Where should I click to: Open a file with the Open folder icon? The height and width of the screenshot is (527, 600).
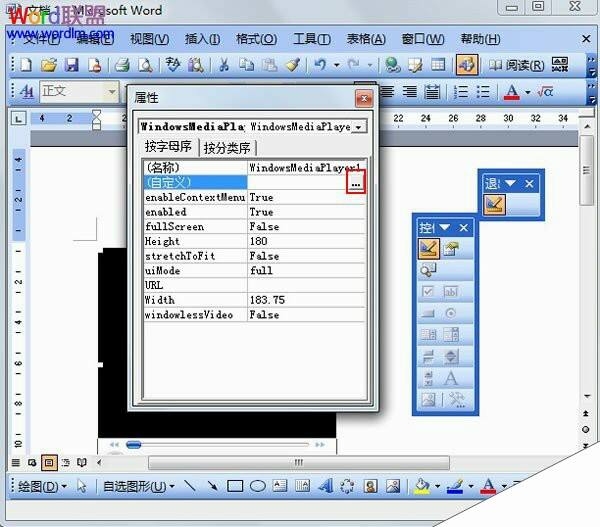(49, 65)
